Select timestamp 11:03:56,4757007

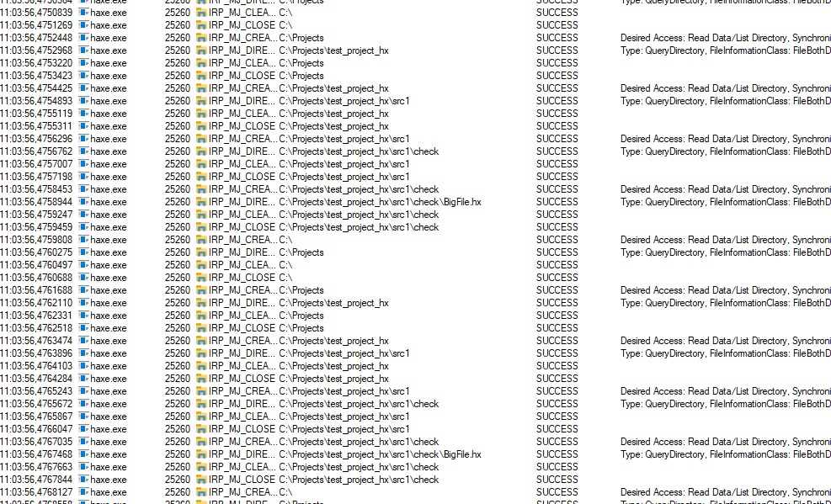[x=36, y=164]
